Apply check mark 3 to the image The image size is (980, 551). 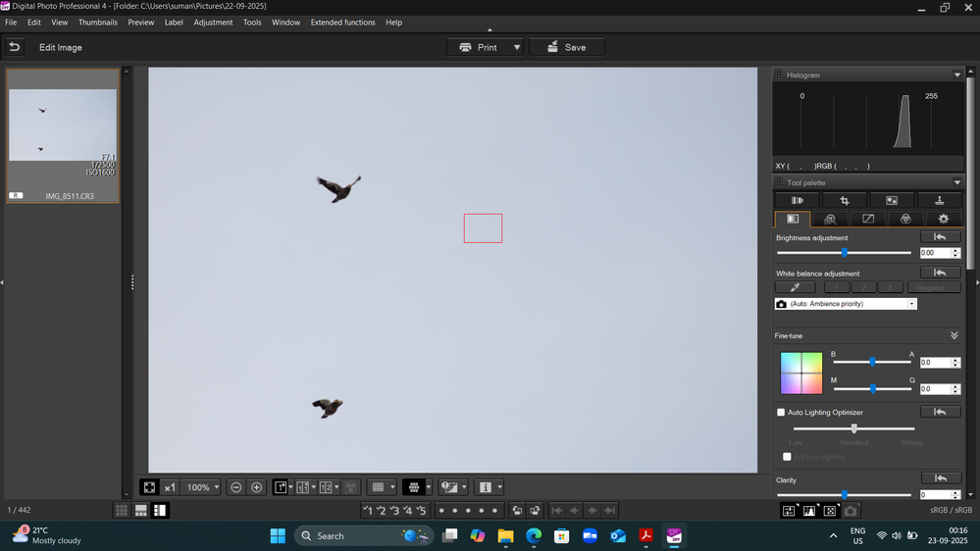(x=394, y=511)
